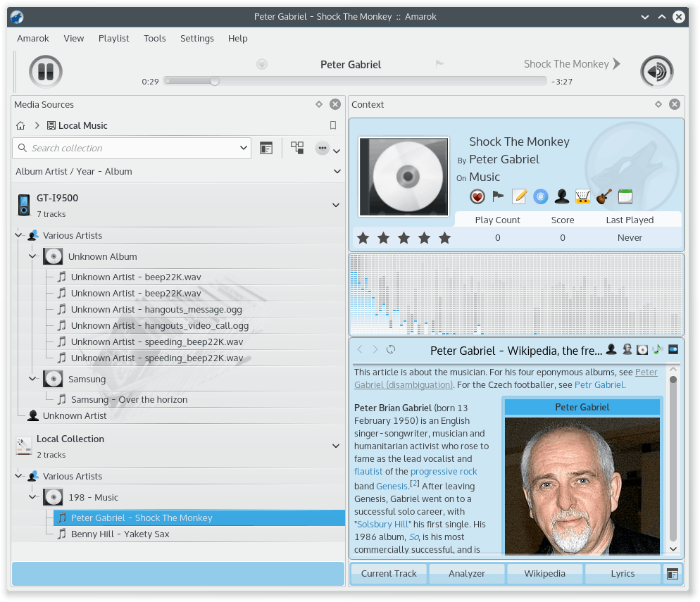
Task: Open the View menu
Action: (x=74, y=39)
